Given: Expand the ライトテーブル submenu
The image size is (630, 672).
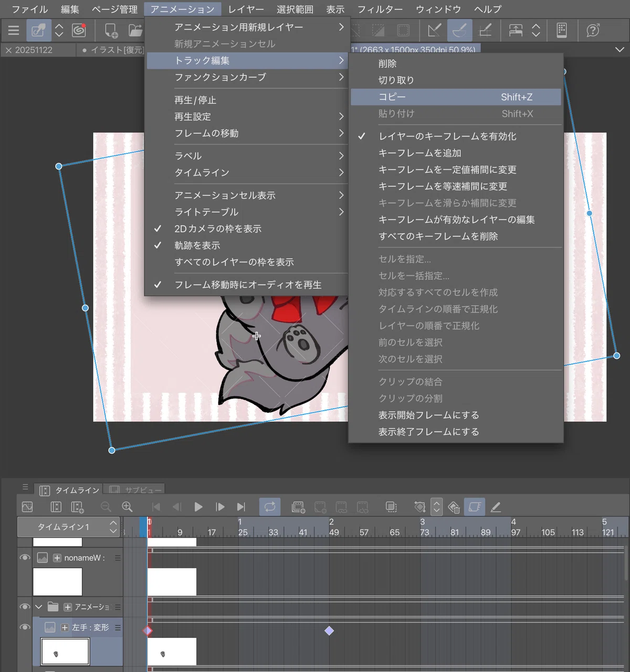Looking at the screenshot, I should (247, 212).
